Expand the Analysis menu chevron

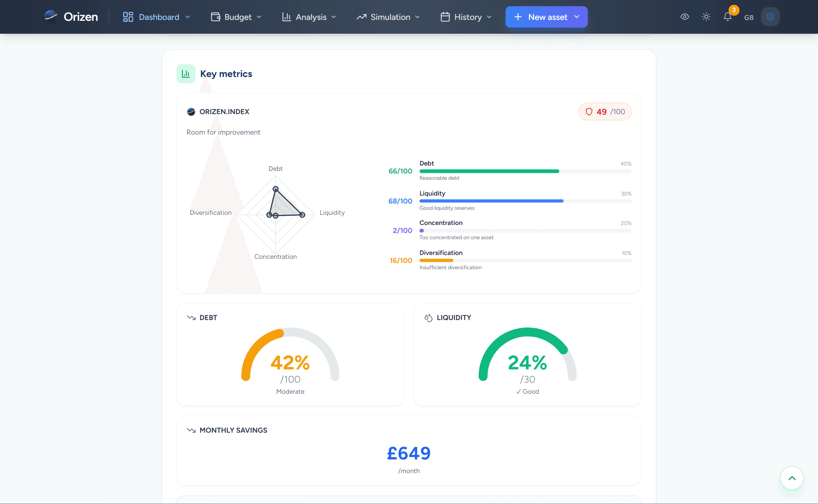[x=334, y=17]
